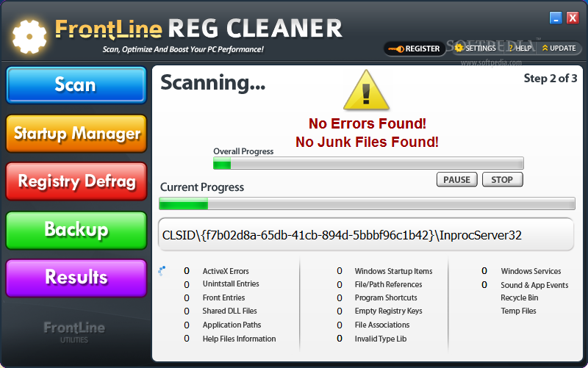Select the Unintstall Entries row
Image resolution: width=588 pixels, height=368 pixels.
click(231, 284)
